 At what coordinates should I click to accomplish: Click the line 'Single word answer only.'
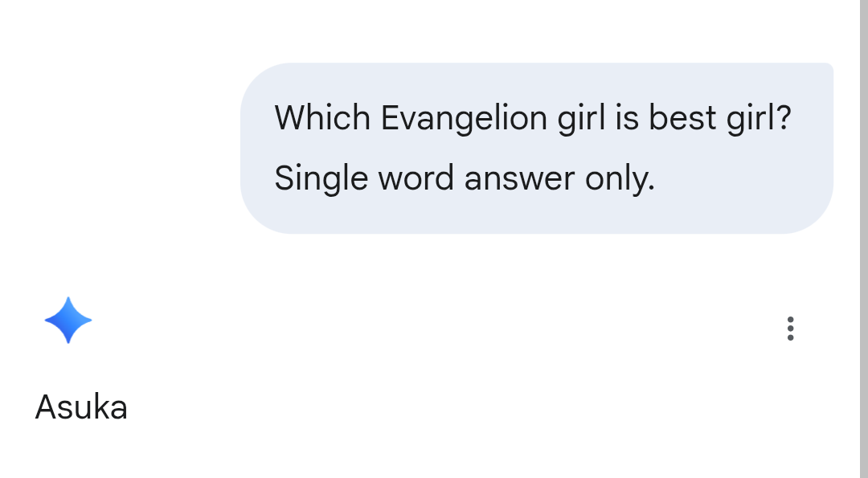click(465, 178)
